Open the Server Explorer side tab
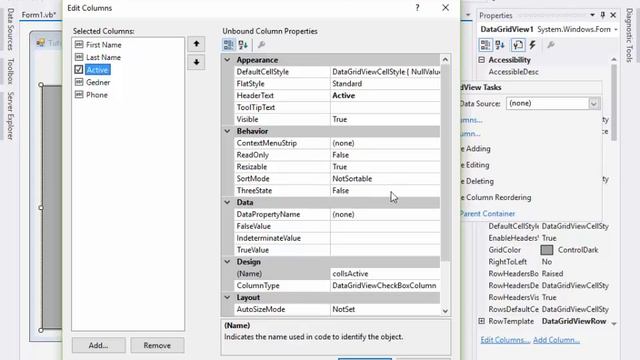This screenshot has height=360, width=640. point(11,116)
